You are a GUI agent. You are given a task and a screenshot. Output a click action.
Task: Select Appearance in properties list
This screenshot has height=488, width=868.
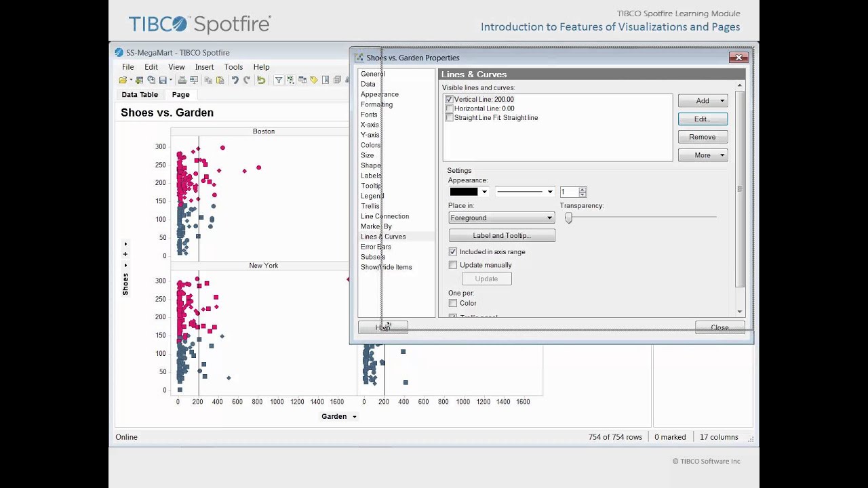[379, 94]
